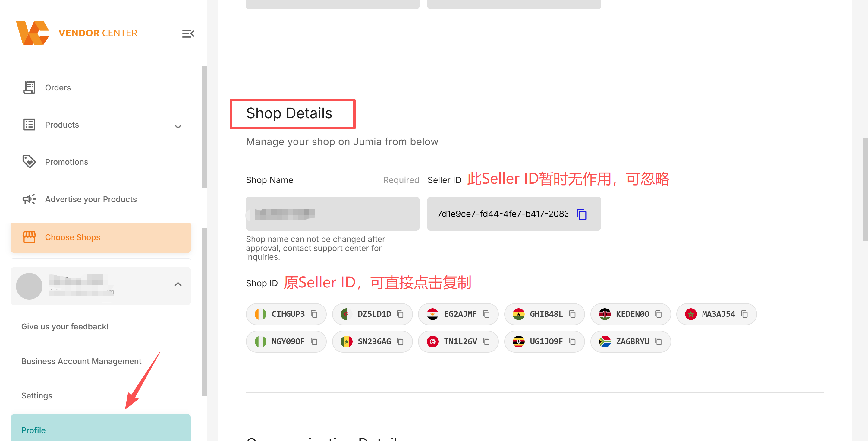Image resolution: width=868 pixels, height=441 pixels.
Task: Collapse the sidebar with the menu icon
Action: [x=188, y=33]
